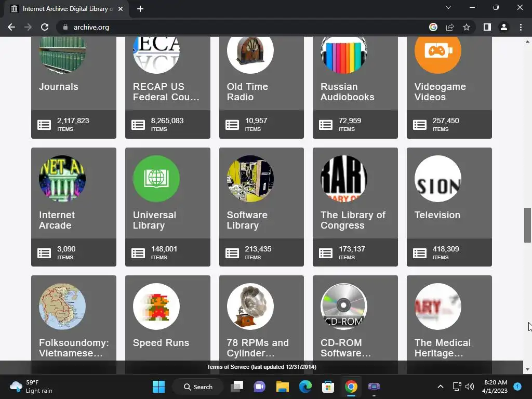Click the Television title link
The width and height of the screenshot is (532, 399).
(437, 215)
